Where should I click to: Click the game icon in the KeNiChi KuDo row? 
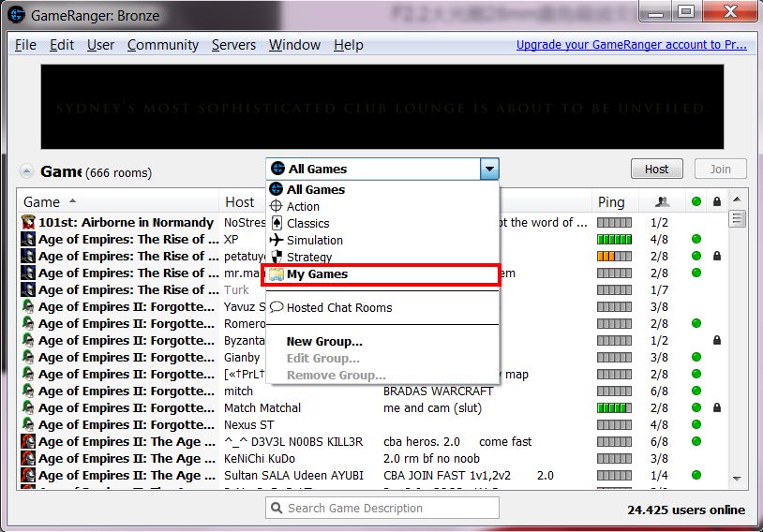[x=28, y=459]
